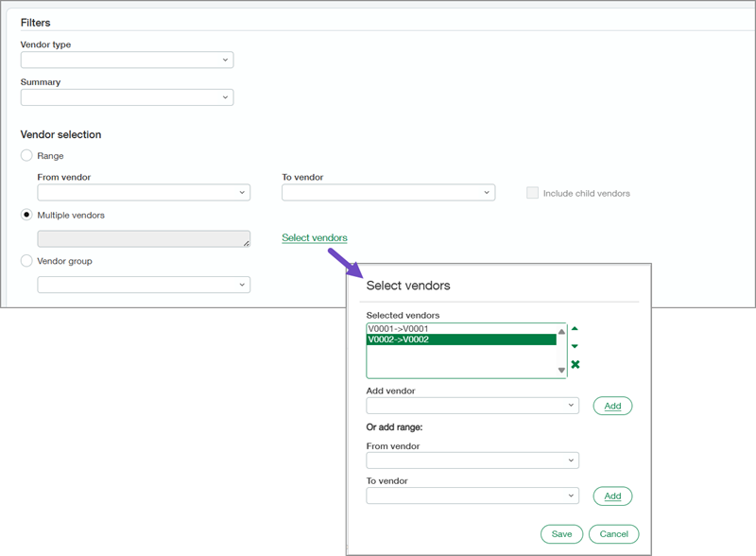756x556 pixels.
Task: Remove selected vendor with green X icon
Action: point(575,364)
